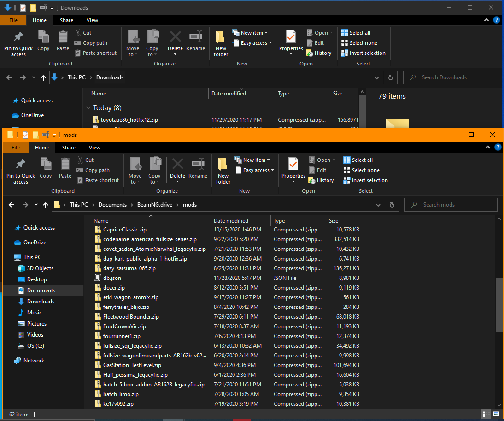This screenshot has height=421, width=504.
Task: Switch to View tab in mods window
Action: pyautogui.click(x=94, y=148)
